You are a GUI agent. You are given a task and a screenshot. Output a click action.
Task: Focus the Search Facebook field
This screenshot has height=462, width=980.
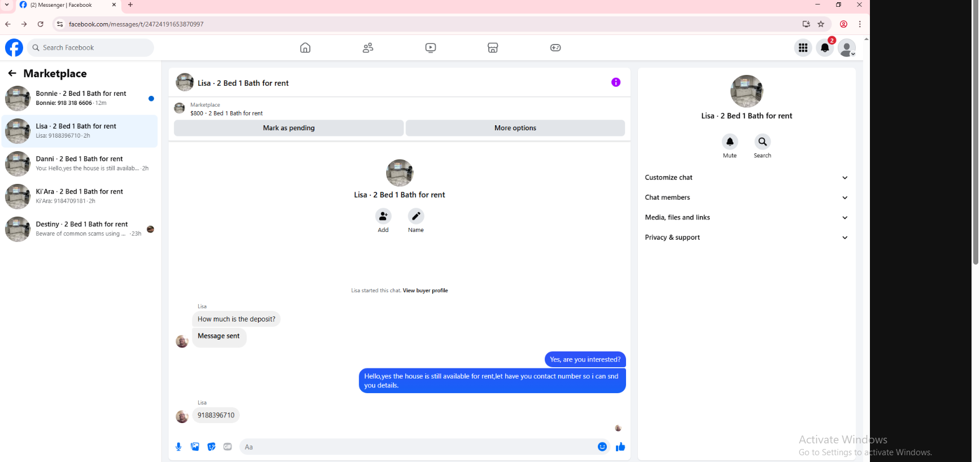click(x=90, y=48)
